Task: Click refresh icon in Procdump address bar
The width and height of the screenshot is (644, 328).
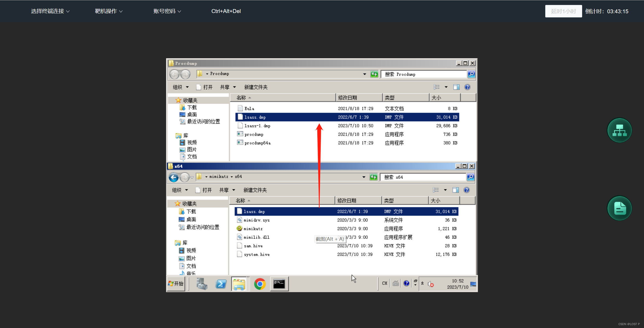Action: 374,74
